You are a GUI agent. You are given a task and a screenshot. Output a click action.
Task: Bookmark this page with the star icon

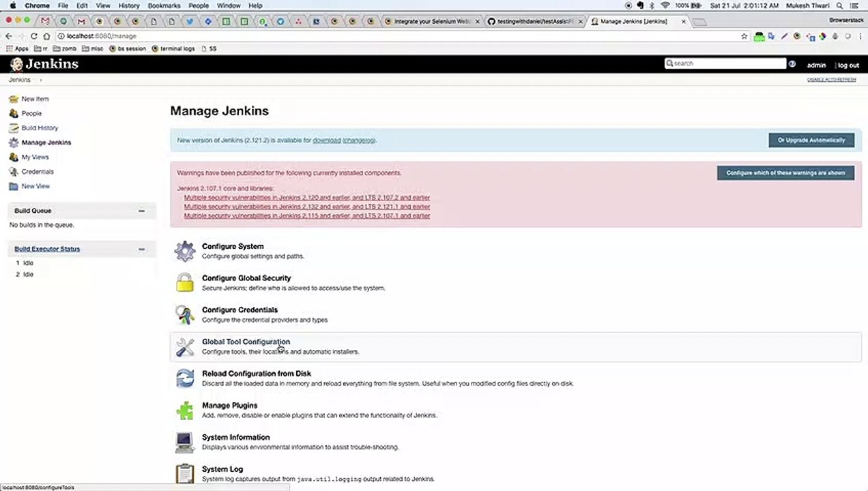[x=744, y=35]
